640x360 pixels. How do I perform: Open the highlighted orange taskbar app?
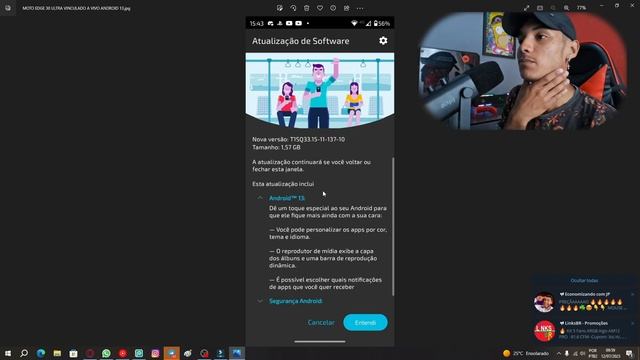point(171,353)
